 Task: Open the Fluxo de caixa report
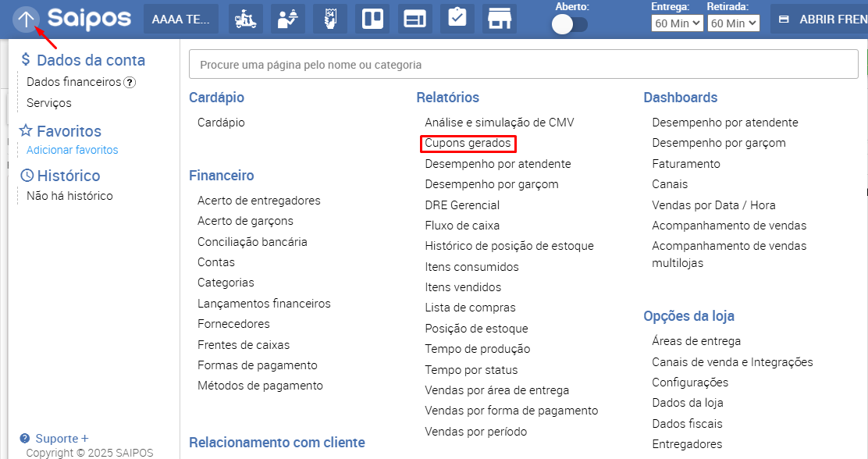[462, 226]
